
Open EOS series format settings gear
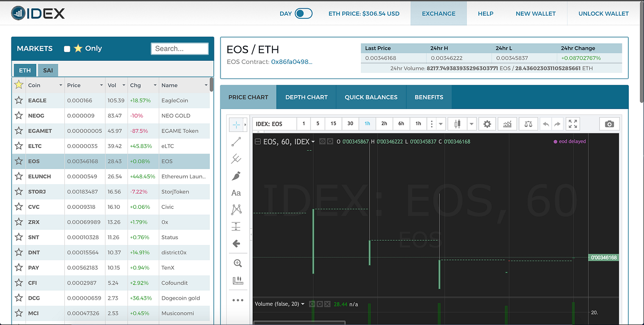point(330,142)
